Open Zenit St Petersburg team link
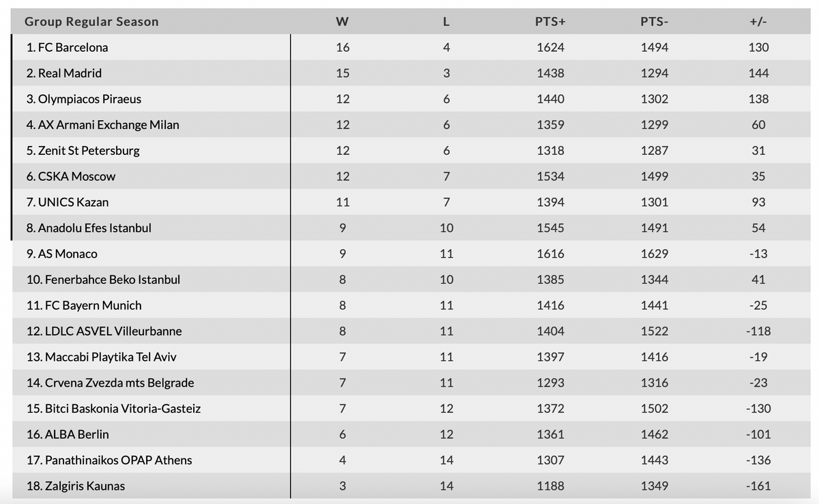 pos(83,151)
